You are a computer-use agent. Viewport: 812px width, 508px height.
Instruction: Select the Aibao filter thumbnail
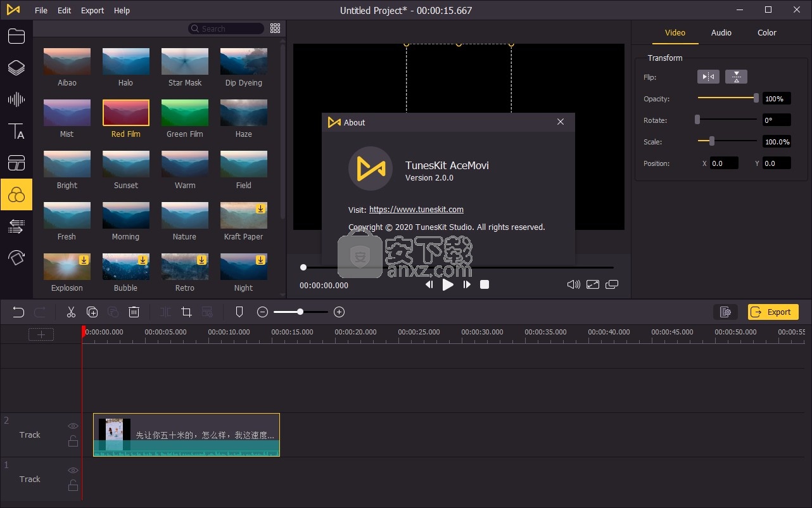tap(67, 61)
